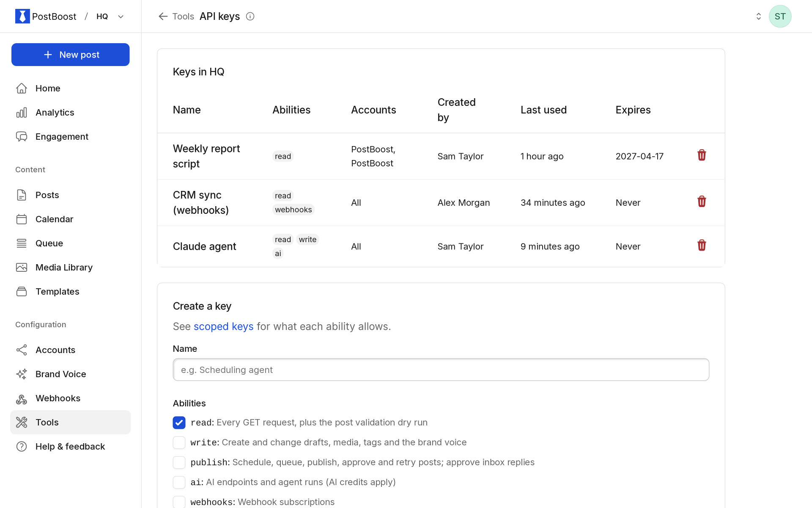Enable the ai ability checkbox
812x508 pixels.
pyautogui.click(x=179, y=482)
